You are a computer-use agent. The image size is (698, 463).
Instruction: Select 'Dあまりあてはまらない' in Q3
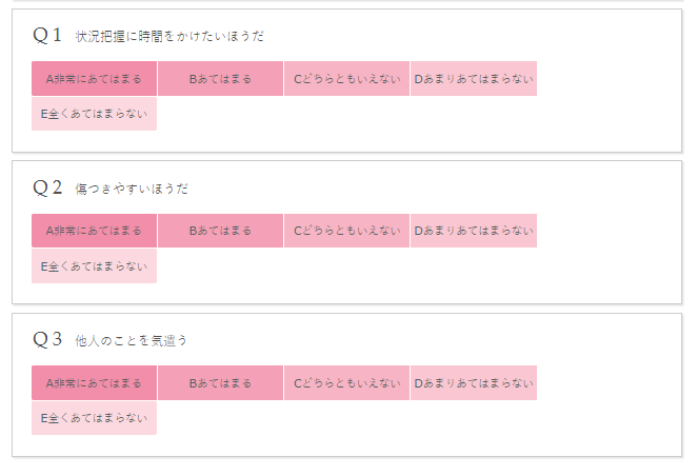tap(473, 383)
